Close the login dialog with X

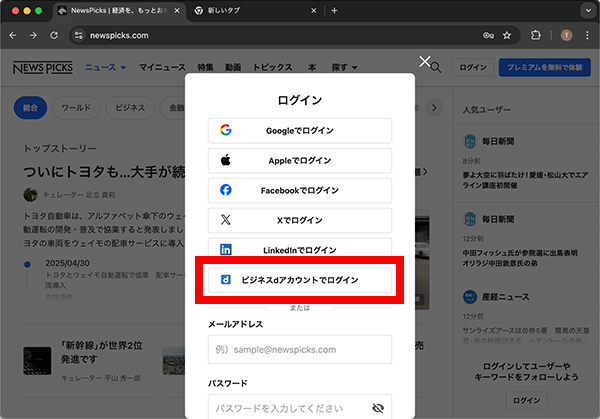tap(424, 61)
